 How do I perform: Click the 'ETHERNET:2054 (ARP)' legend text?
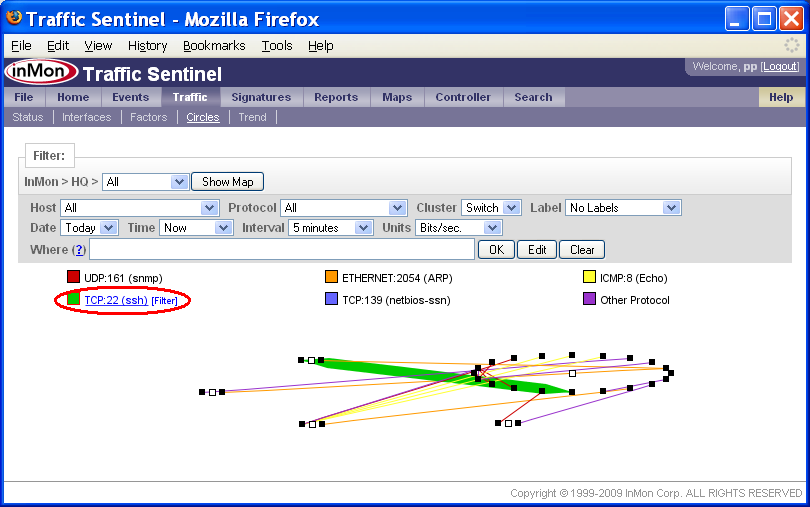tap(397, 278)
